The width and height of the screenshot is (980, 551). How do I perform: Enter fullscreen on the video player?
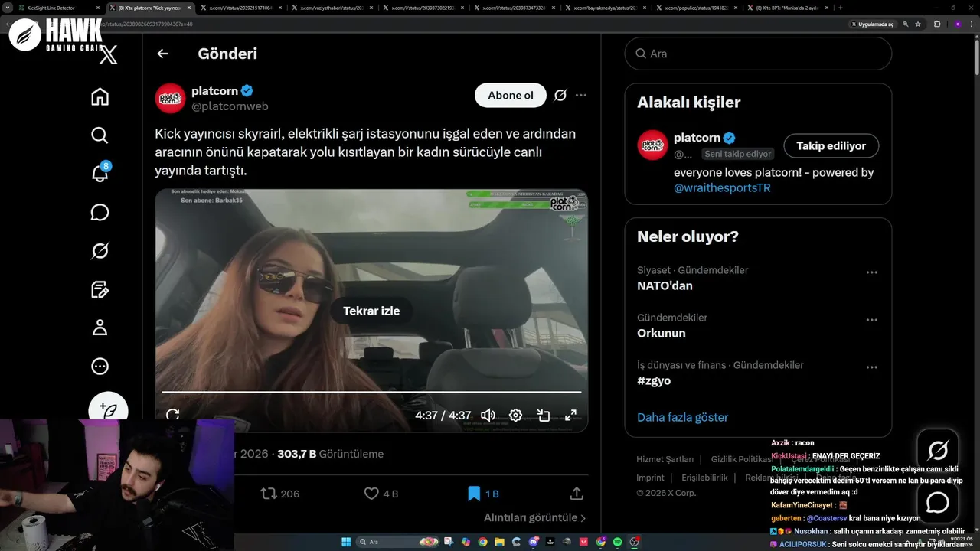(x=570, y=416)
